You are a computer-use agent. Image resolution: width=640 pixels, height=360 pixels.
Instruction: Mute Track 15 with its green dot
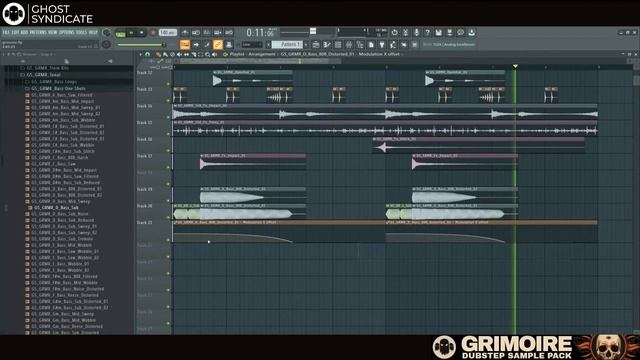(x=168, y=134)
